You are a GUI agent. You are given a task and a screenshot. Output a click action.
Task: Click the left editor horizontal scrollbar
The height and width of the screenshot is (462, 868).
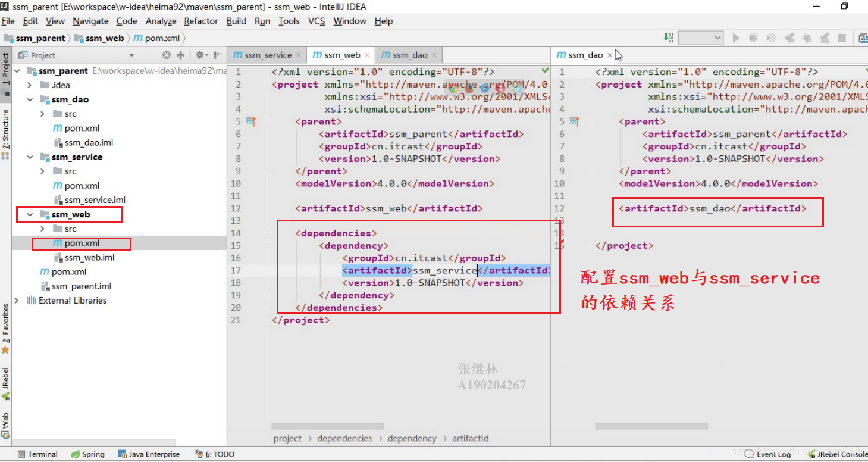(x=328, y=426)
